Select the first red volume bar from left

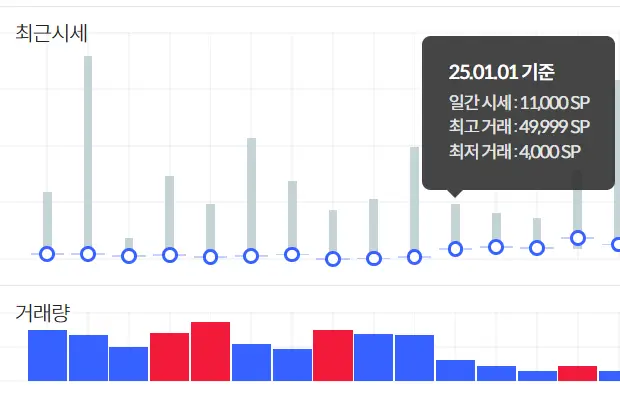(x=170, y=357)
